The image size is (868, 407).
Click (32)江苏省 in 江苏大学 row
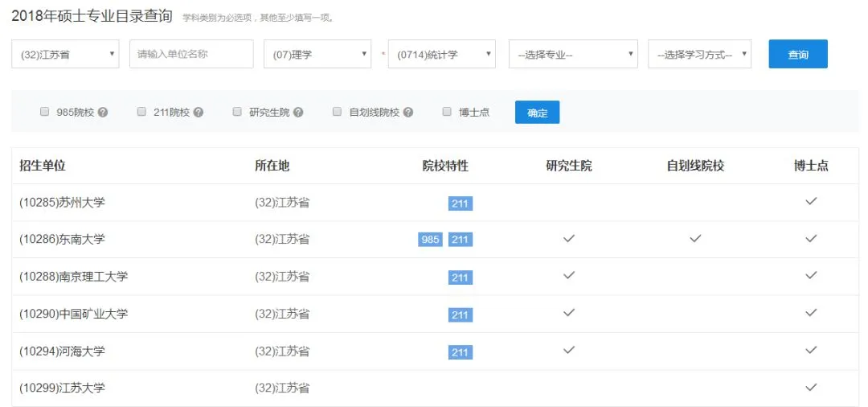282,388
